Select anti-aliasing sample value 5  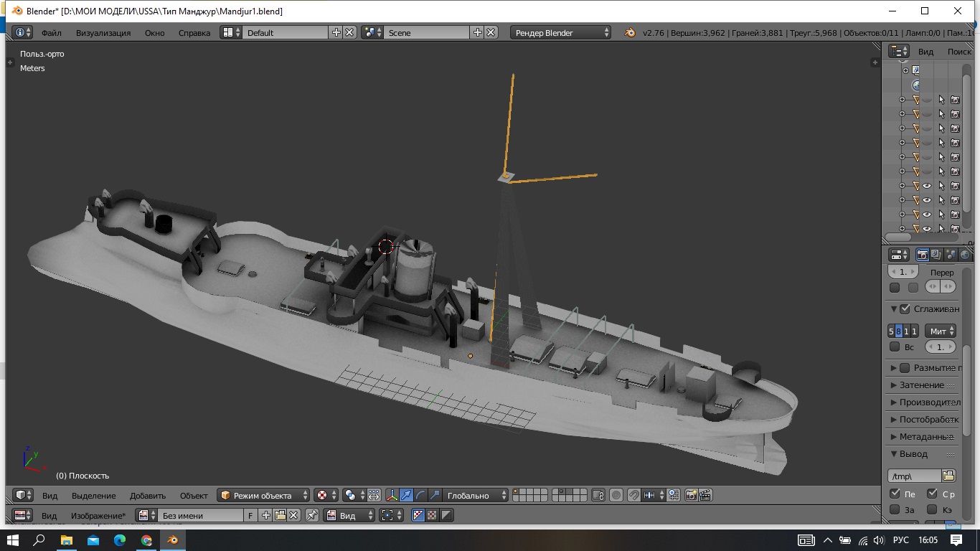[892, 331]
